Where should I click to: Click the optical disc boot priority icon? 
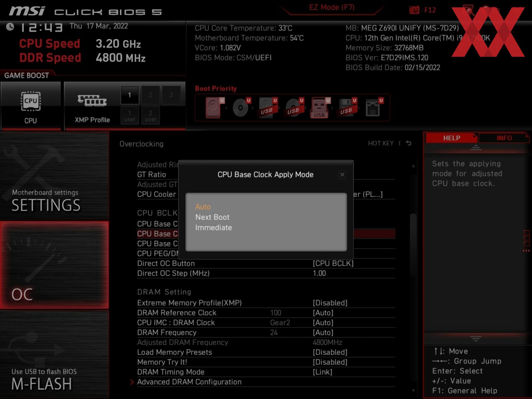point(241,108)
